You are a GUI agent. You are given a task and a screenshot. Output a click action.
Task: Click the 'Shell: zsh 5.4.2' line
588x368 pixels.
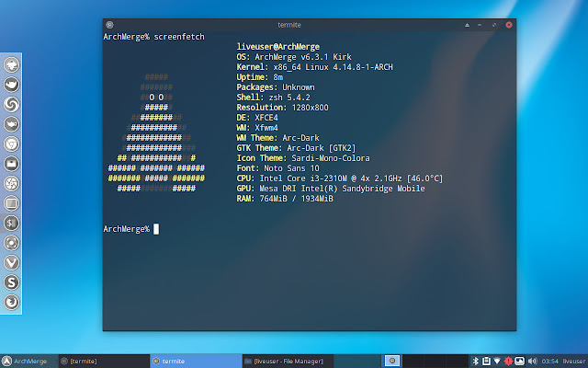[274, 98]
